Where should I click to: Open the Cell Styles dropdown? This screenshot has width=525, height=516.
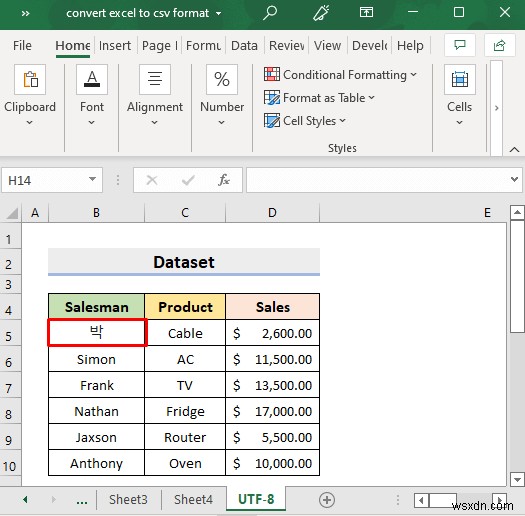(304, 121)
